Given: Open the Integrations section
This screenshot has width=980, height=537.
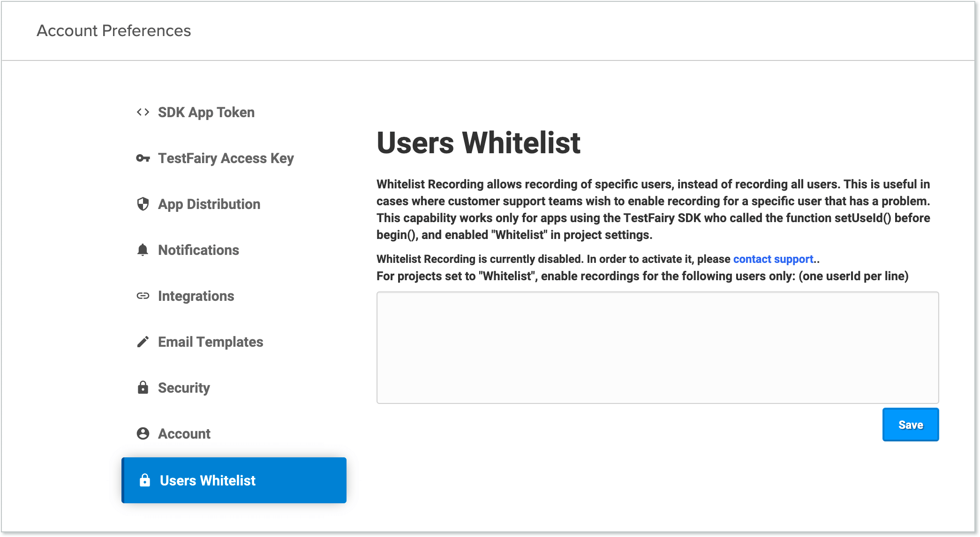Looking at the screenshot, I should (196, 296).
